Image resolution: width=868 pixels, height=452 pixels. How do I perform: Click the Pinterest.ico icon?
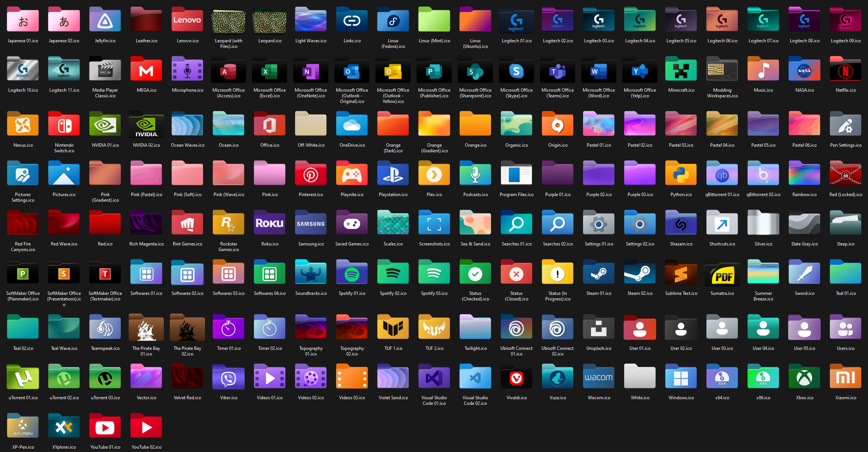pyautogui.click(x=310, y=174)
